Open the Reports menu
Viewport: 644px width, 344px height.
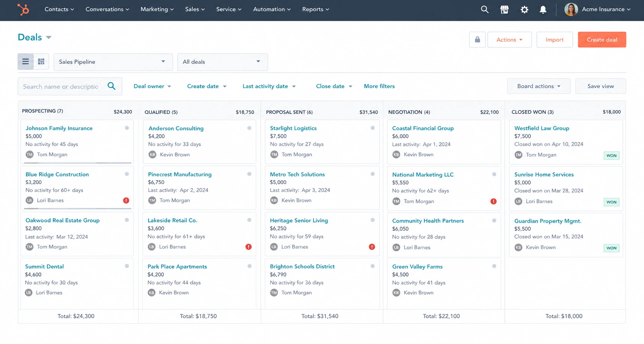click(x=316, y=9)
